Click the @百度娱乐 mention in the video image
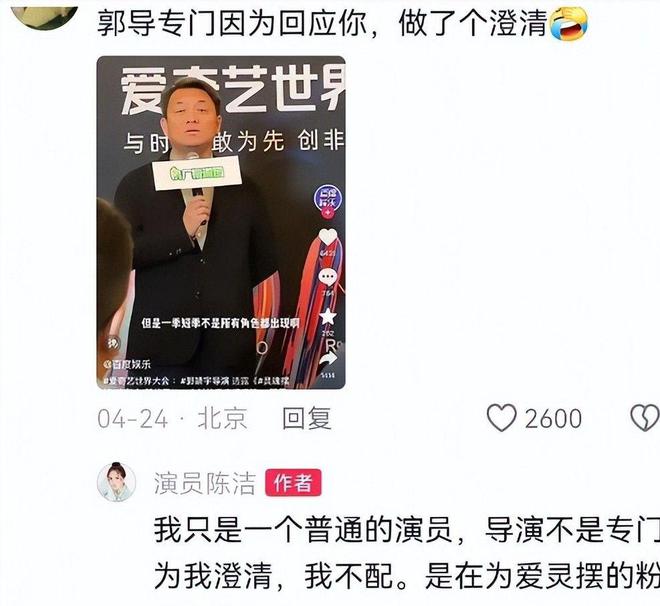Screen dimensions: 660x606 [127, 364]
